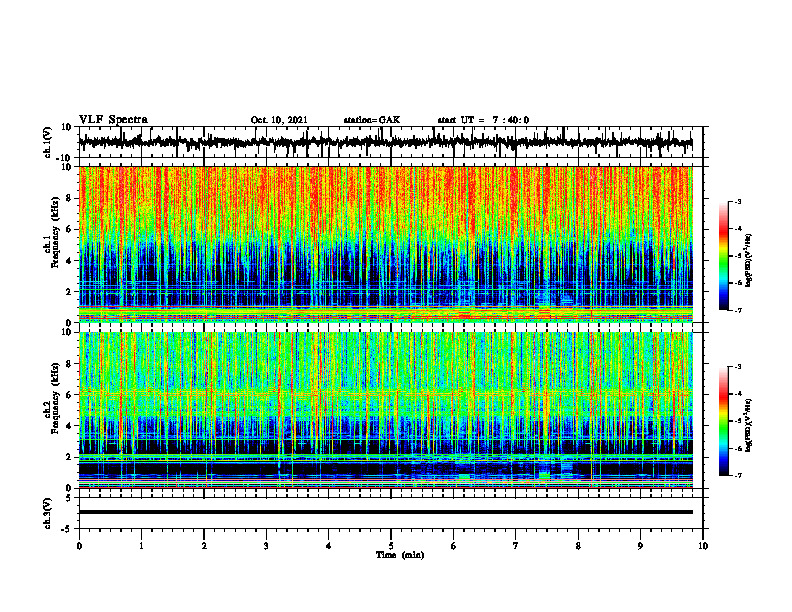Click the time axis tick label "5"

pyautogui.click(x=391, y=546)
